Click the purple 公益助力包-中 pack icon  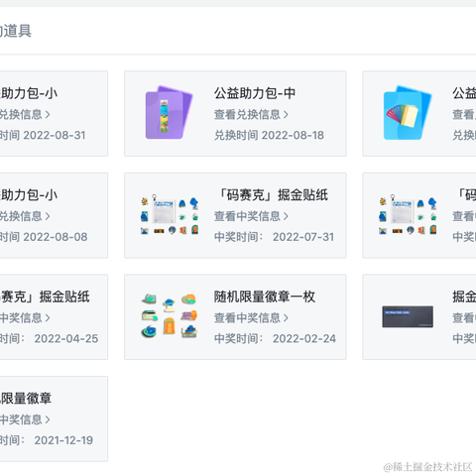169,113
